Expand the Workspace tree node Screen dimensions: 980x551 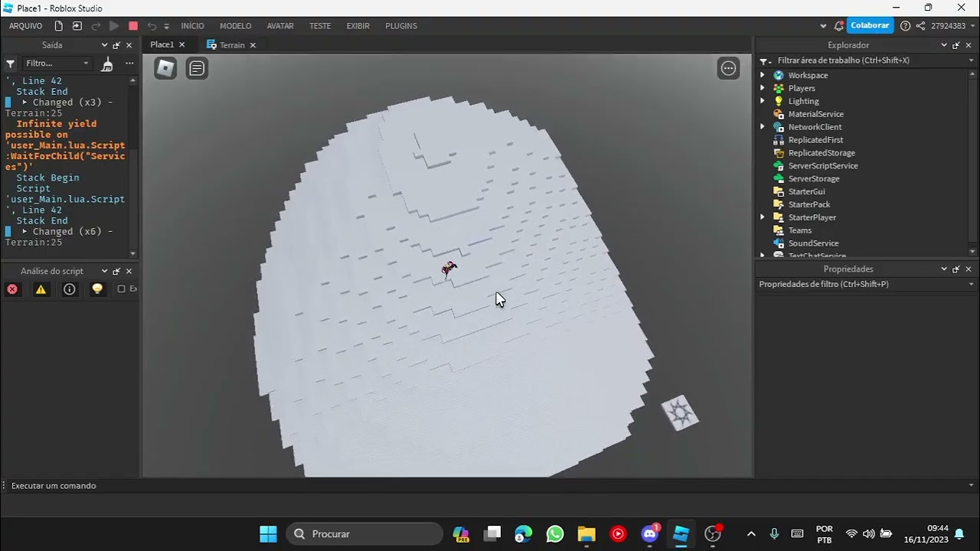[x=763, y=75]
